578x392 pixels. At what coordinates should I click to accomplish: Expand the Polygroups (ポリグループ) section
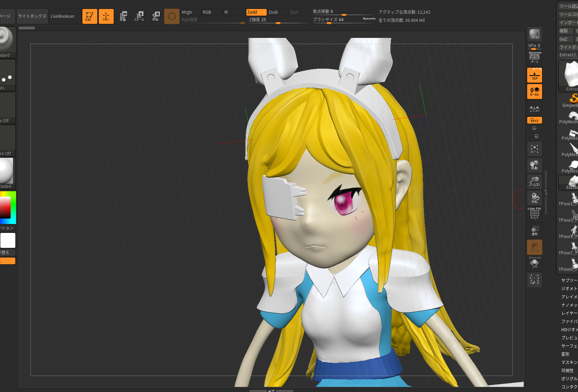[569, 378]
